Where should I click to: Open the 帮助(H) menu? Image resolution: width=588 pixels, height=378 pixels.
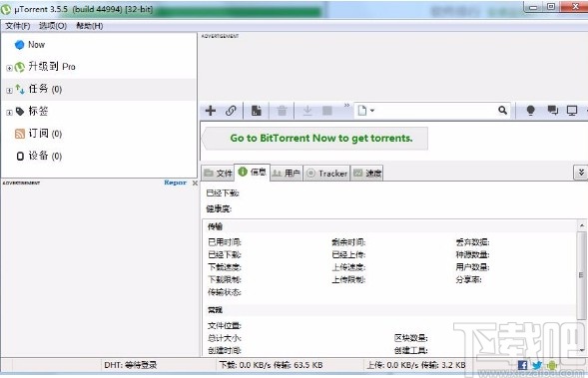point(89,26)
